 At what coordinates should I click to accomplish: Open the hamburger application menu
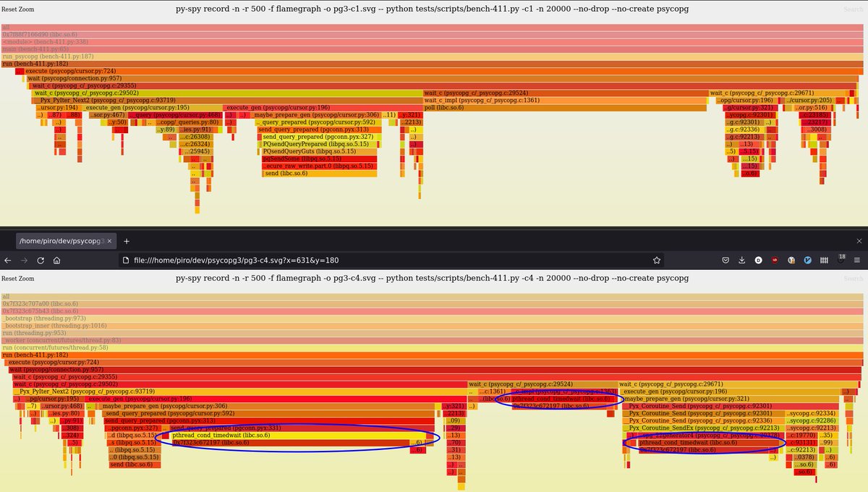[858, 260]
